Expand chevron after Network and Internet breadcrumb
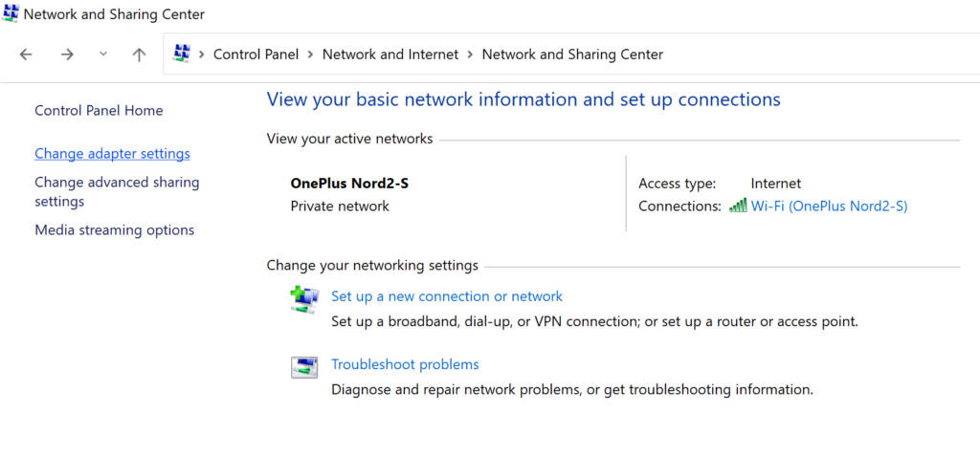 click(471, 54)
